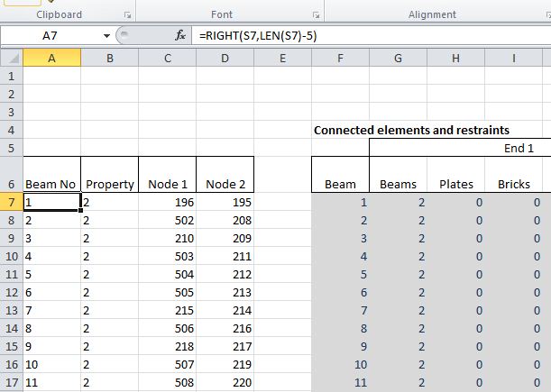Select column E header

282,59
